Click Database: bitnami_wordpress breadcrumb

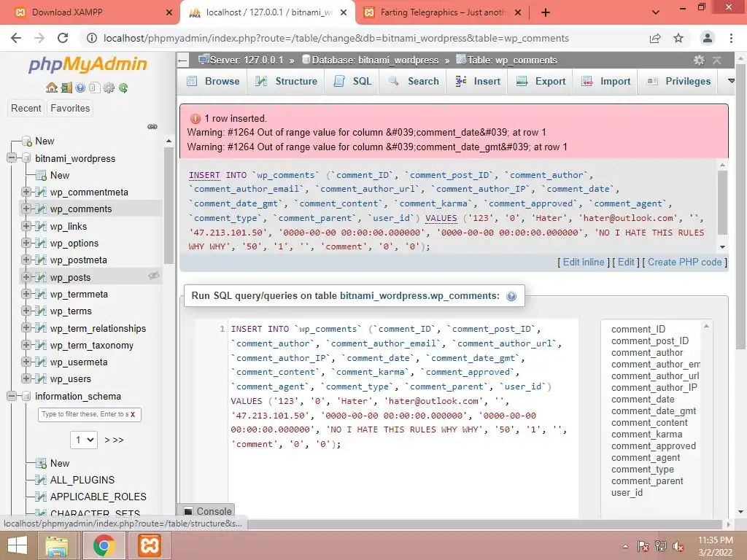374,60
